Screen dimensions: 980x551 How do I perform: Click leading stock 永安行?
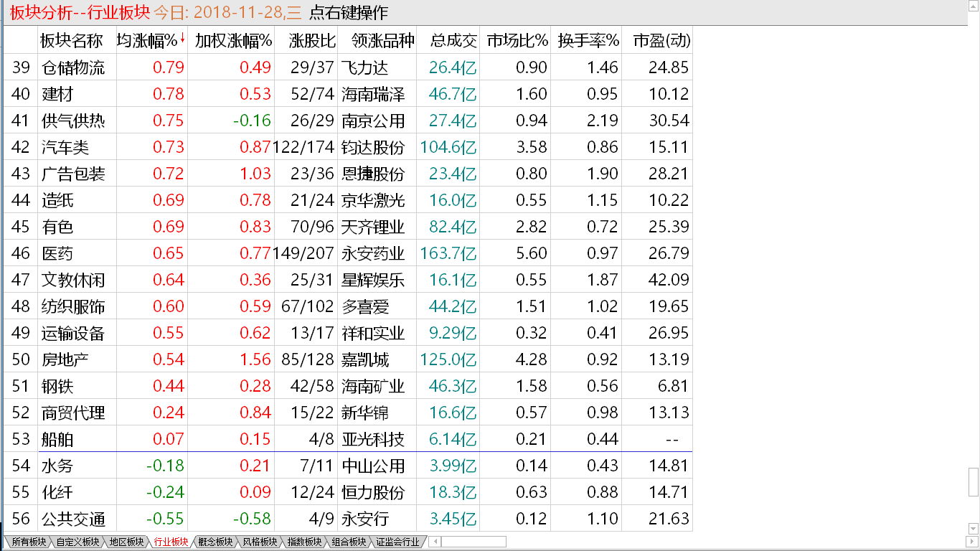coord(364,519)
